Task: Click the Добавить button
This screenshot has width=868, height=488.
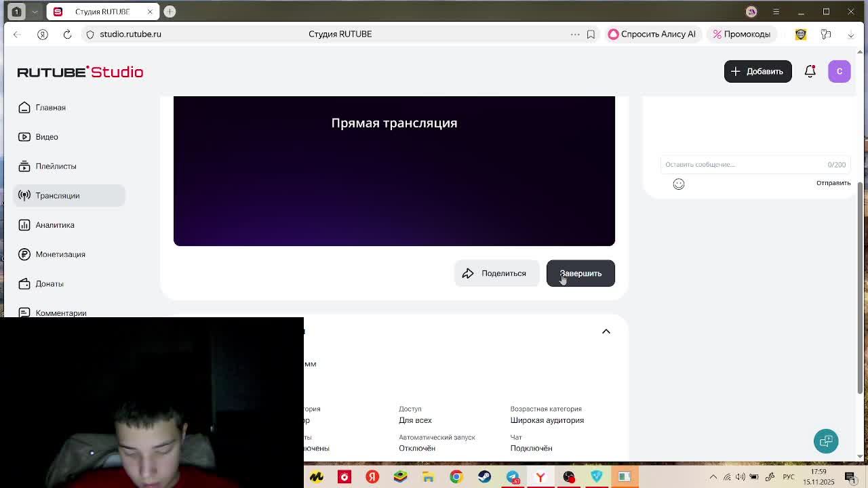Action: coord(757,71)
